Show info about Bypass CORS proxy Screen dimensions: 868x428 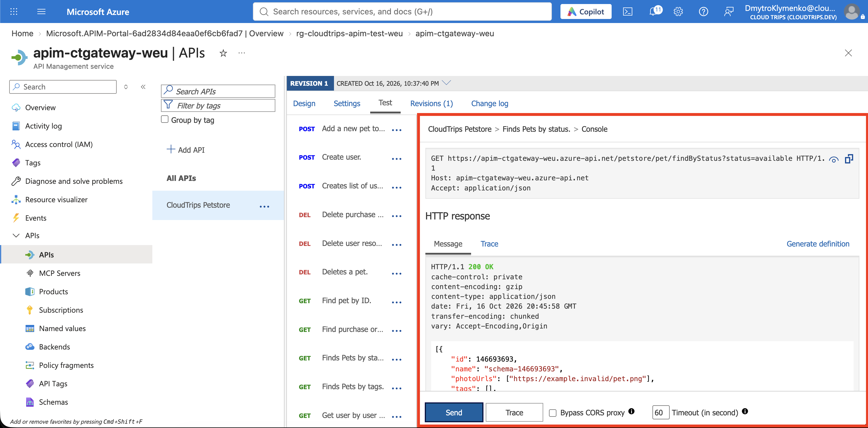click(631, 411)
